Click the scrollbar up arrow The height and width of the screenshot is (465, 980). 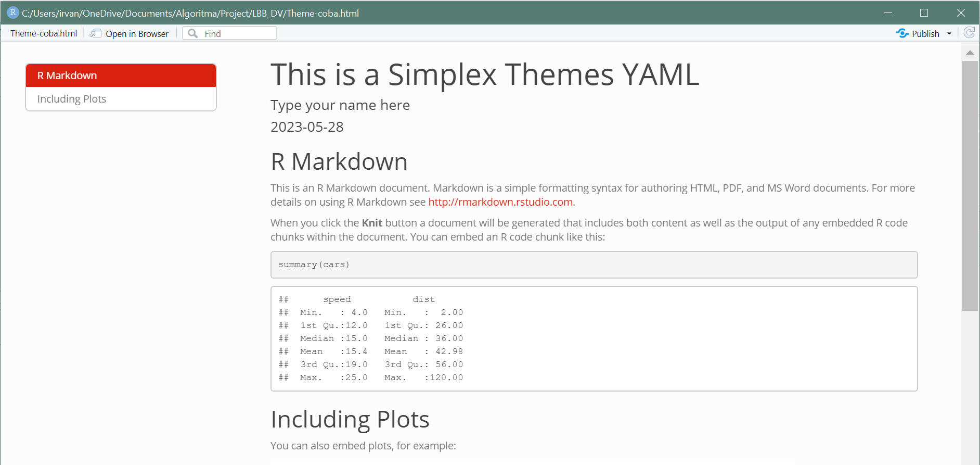(970, 53)
